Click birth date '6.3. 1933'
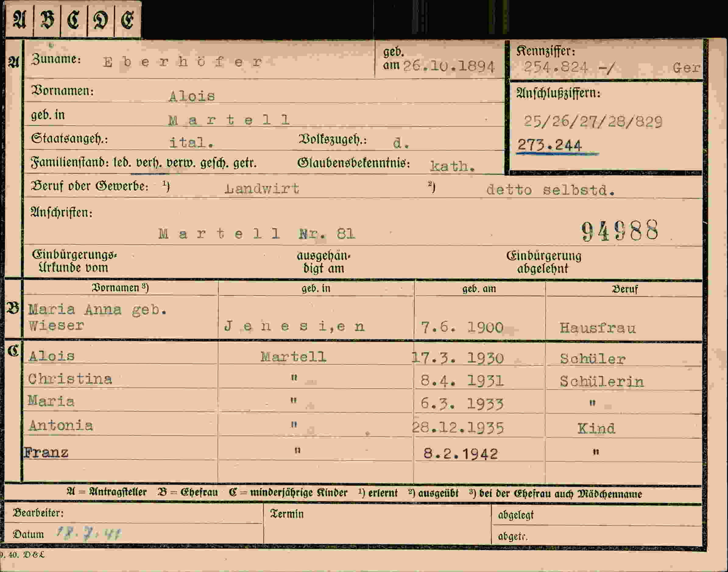The height and width of the screenshot is (572, 728). tap(462, 404)
